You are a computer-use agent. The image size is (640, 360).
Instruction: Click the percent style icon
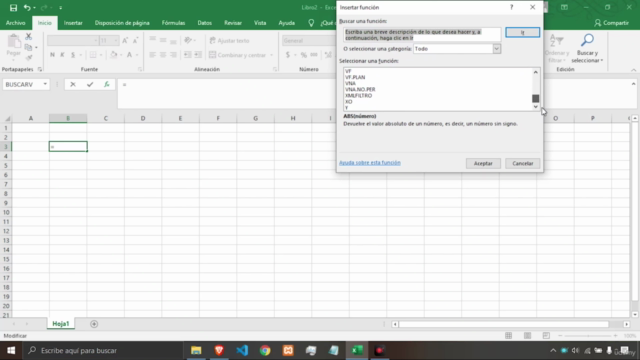coord(304,55)
